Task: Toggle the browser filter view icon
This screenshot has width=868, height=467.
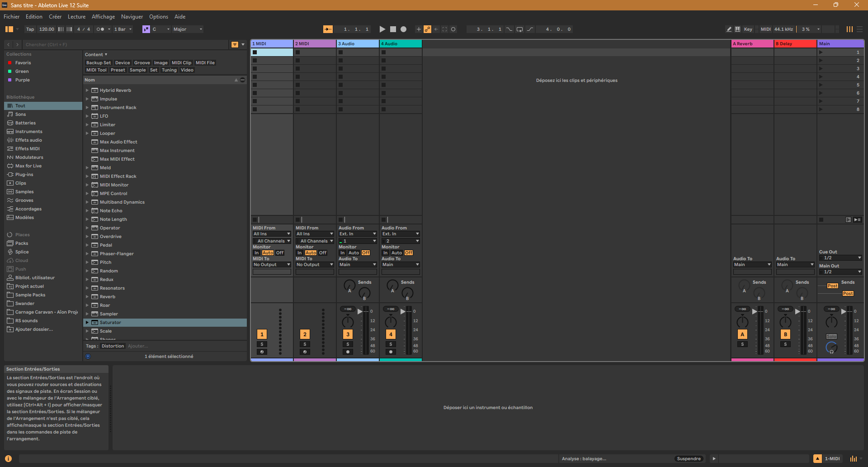Action: [x=235, y=45]
